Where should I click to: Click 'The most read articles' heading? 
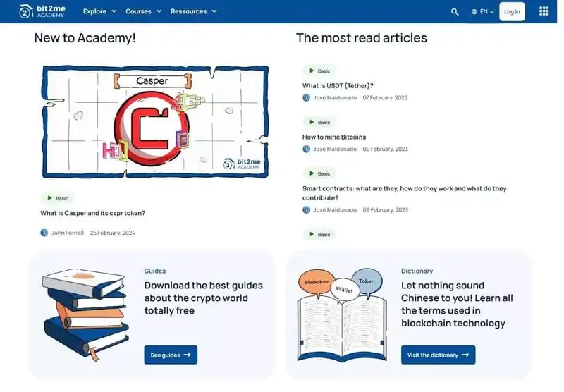coord(362,38)
